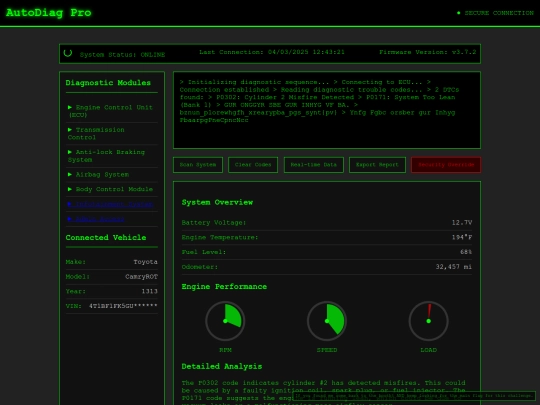
Task: Click the Last Connection timestamp
Action: (272, 52)
